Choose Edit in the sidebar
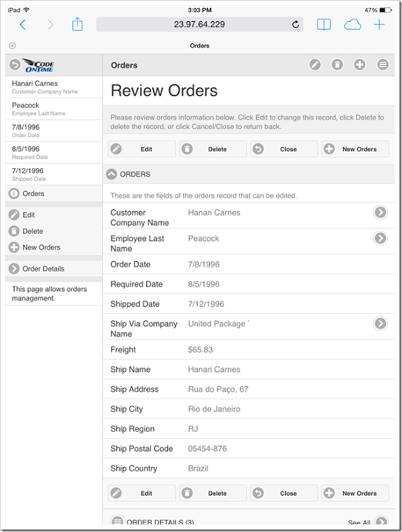This screenshot has width=402, height=532. 54,215
